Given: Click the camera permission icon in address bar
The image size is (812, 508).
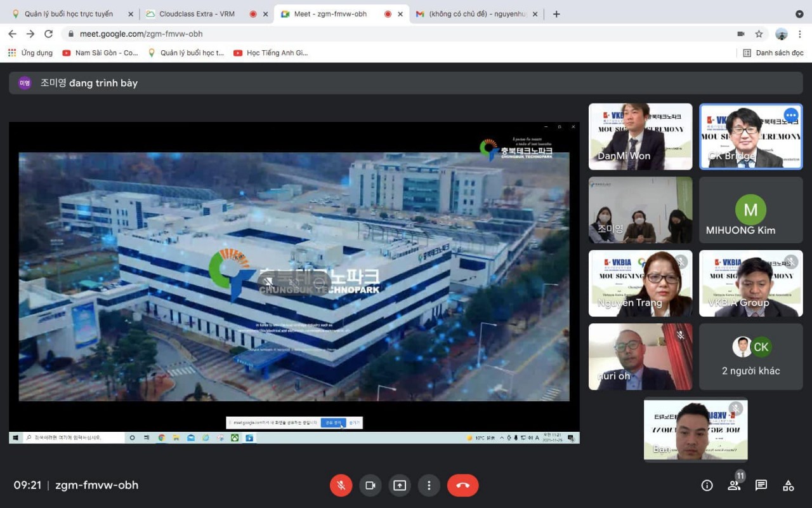Looking at the screenshot, I should [741, 34].
